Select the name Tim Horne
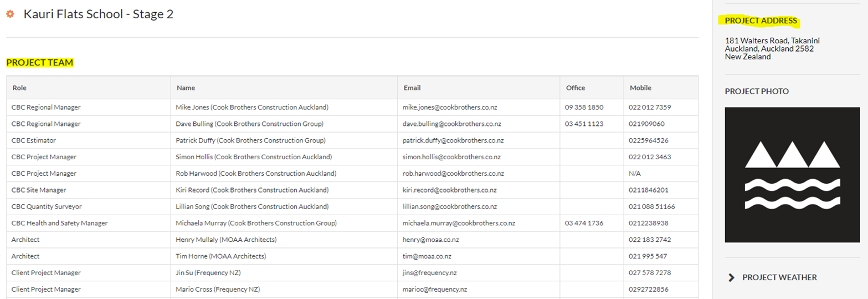This screenshot has width=868, height=299. point(192,257)
